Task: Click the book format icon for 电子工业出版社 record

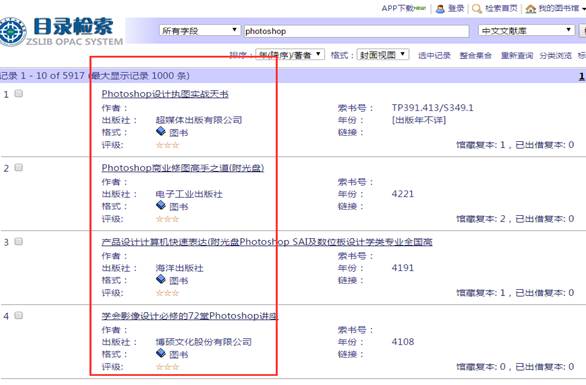Action: click(x=161, y=205)
